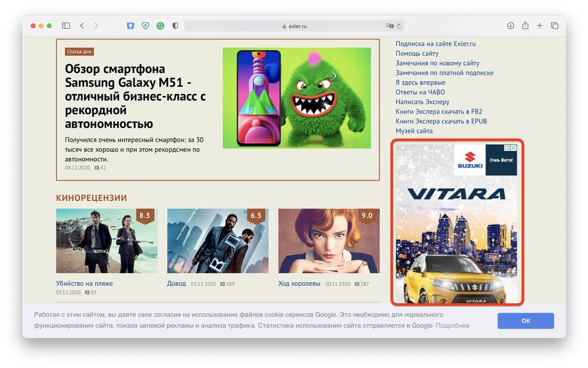Open the Samsung Galaxy M51 review headline
This screenshot has width=588, height=368.
(x=135, y=96)
